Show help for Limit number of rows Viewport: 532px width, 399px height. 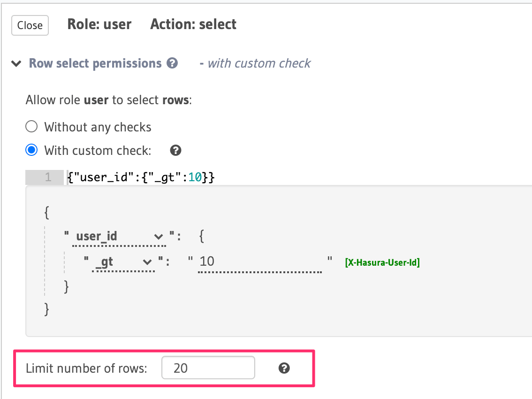[284, 368]
